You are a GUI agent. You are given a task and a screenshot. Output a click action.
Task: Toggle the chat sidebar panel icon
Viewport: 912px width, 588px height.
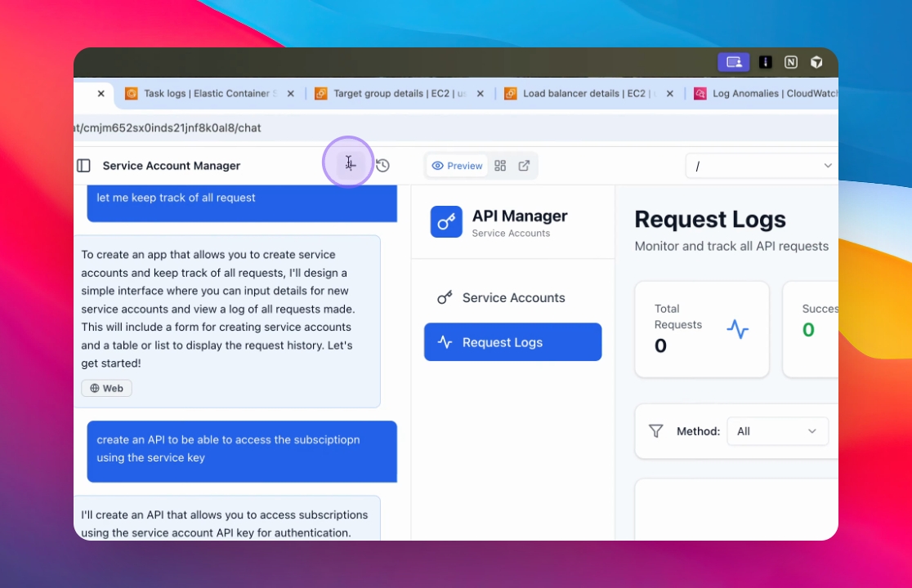[x=83, y=166]
